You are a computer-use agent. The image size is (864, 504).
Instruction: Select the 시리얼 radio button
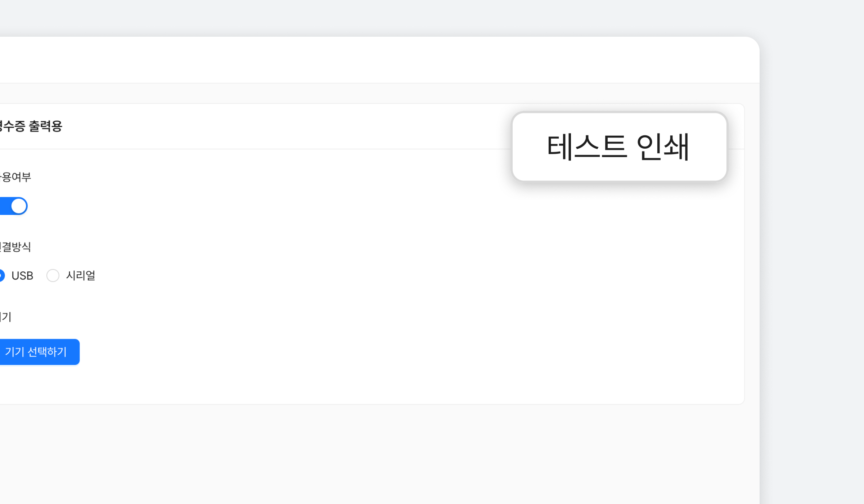(53, 276)
